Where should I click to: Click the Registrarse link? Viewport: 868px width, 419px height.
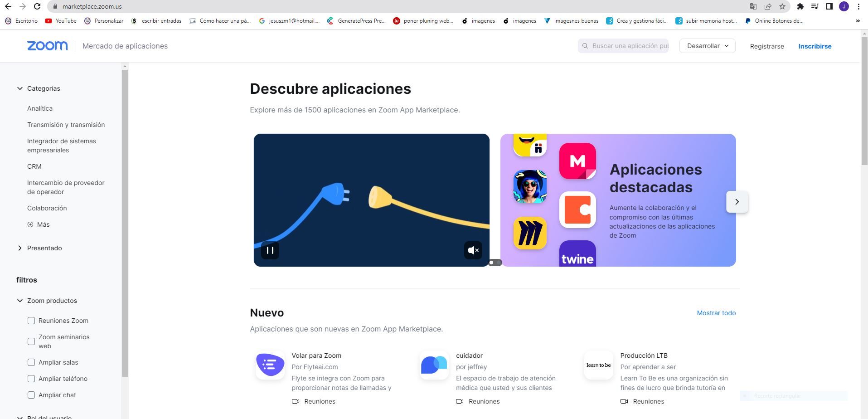pos(767,46)
